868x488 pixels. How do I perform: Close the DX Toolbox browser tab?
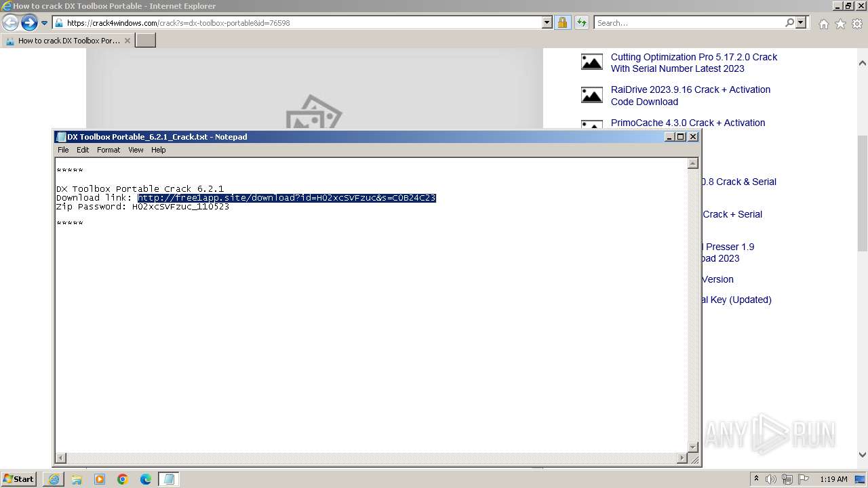click(127, 41)
